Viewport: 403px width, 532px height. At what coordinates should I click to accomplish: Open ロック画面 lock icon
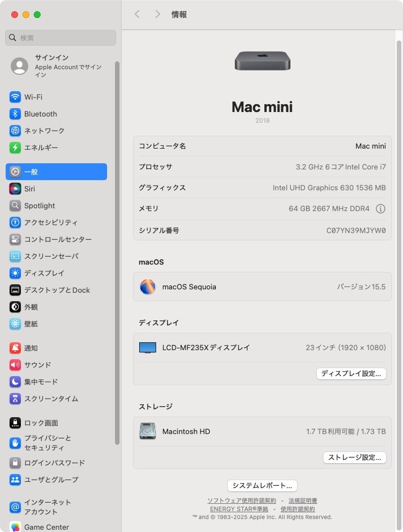pyautogui.click(x=15, y=423)
